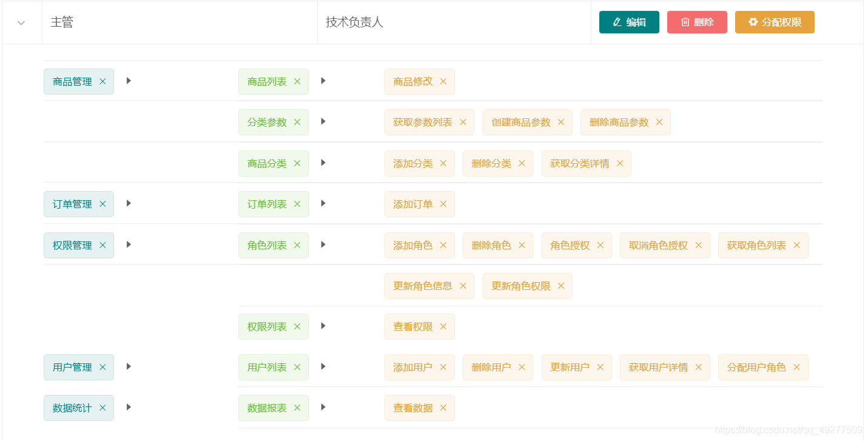Collapse the row using the top-left chevron
The image size is (868, 441).
click(21, 22)
